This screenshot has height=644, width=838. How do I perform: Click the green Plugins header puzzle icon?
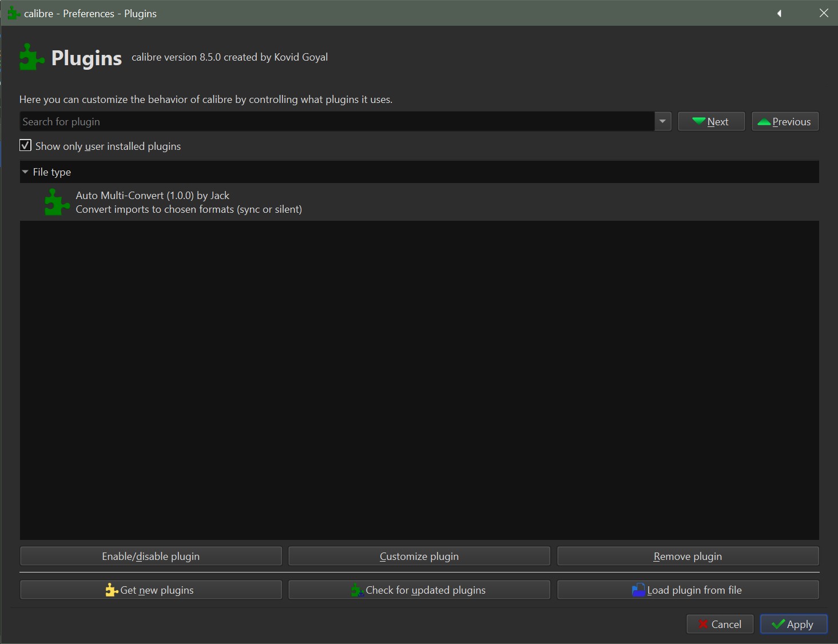tap(32, 57)
